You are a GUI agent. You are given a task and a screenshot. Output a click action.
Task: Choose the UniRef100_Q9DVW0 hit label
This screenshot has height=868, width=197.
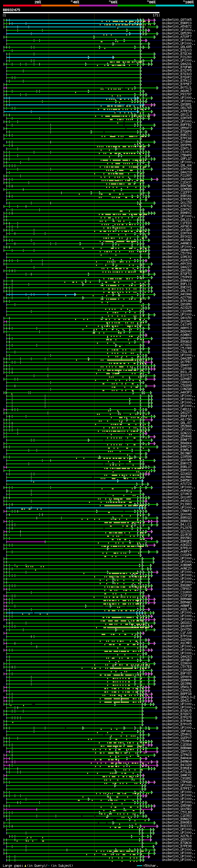177,805
